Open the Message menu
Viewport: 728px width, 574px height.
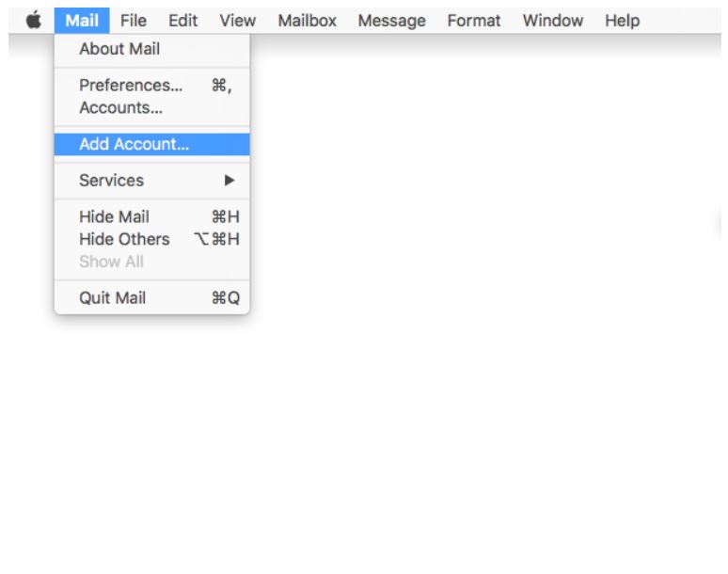pyautogui.click(x=392, y=21)
